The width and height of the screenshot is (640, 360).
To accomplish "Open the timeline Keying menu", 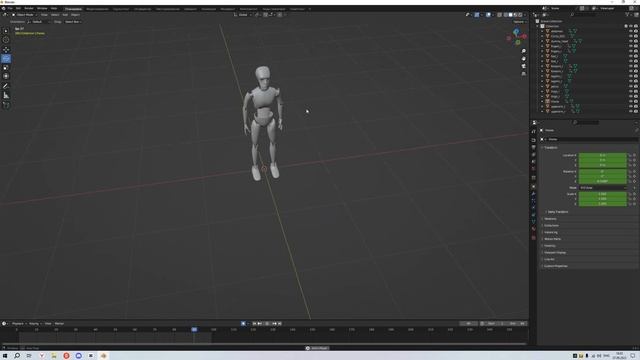I will point(34,324).
